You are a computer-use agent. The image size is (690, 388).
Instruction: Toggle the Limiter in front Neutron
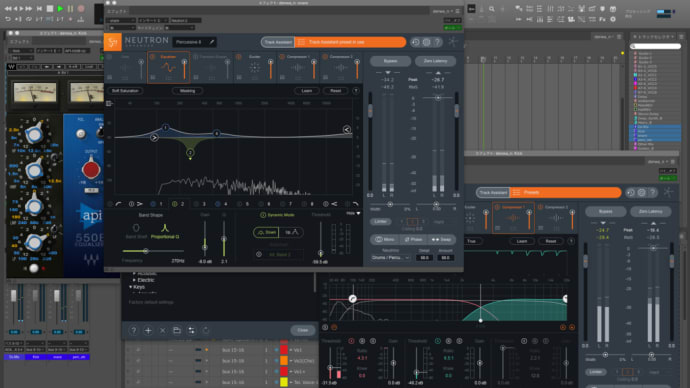pos(380,222)
